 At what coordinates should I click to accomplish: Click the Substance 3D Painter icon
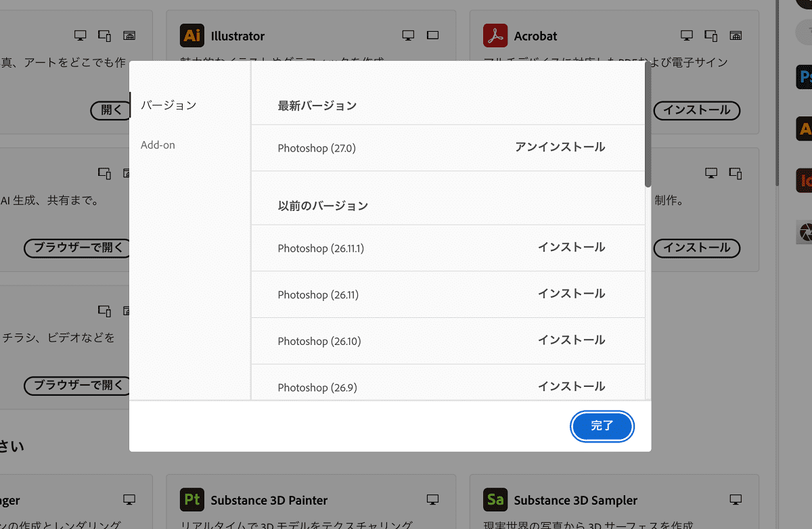[192, 500]
